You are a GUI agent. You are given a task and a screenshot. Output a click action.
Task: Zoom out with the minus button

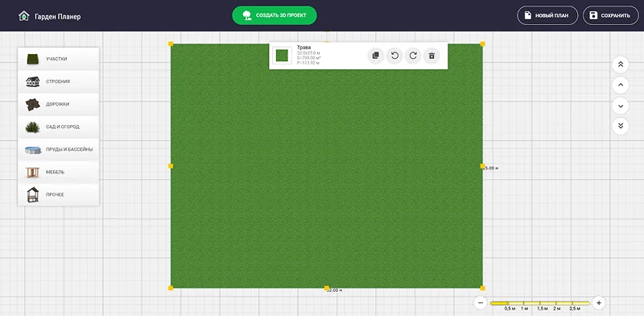(x=480, y=303)
